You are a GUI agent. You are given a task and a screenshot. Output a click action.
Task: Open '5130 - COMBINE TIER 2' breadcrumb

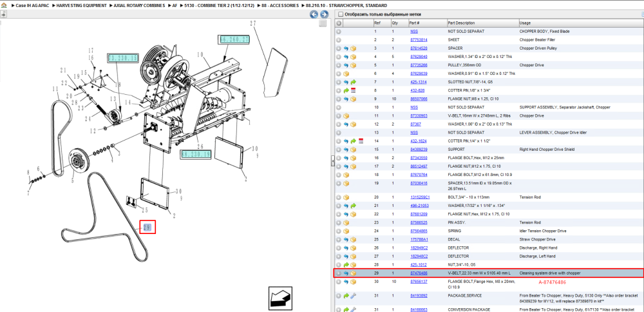coord(220,6)
